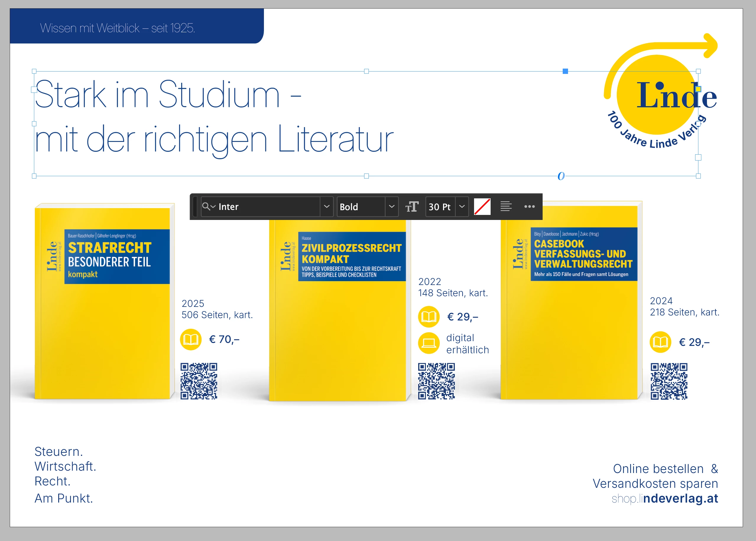The width and height of the screenshot is (756, 541).
Task: Click the yellow open-book icon beside € 70,–
Action: (191, 339)
